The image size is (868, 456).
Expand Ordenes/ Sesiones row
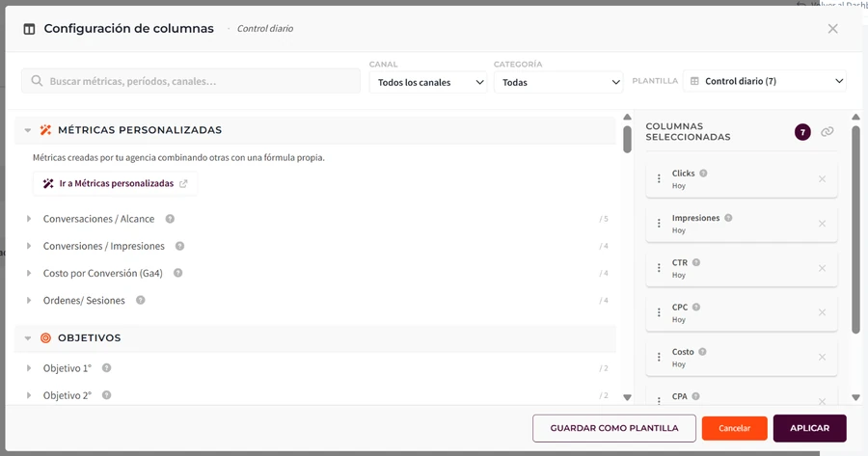29,301
